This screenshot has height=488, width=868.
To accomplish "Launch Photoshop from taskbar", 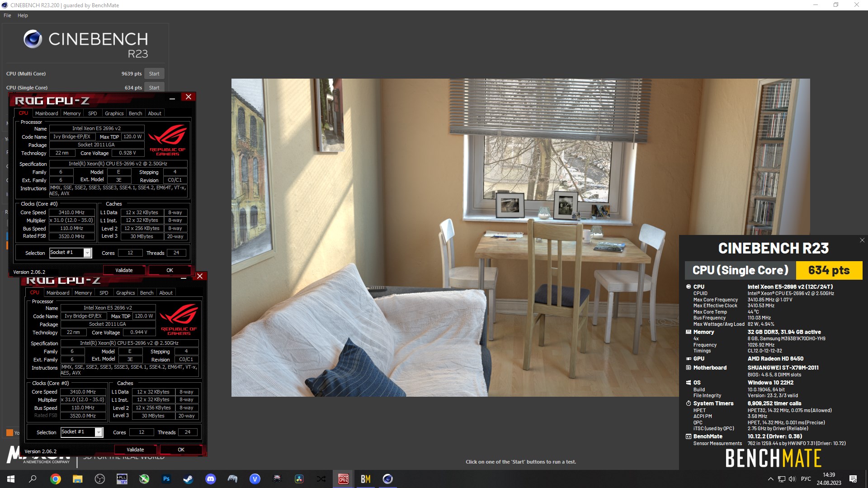I will point(166,479).
